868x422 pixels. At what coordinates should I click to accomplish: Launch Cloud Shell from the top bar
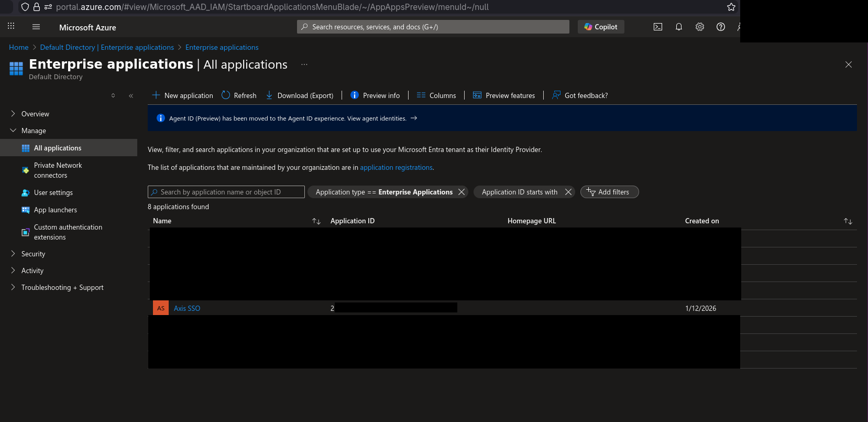[658, 27]
